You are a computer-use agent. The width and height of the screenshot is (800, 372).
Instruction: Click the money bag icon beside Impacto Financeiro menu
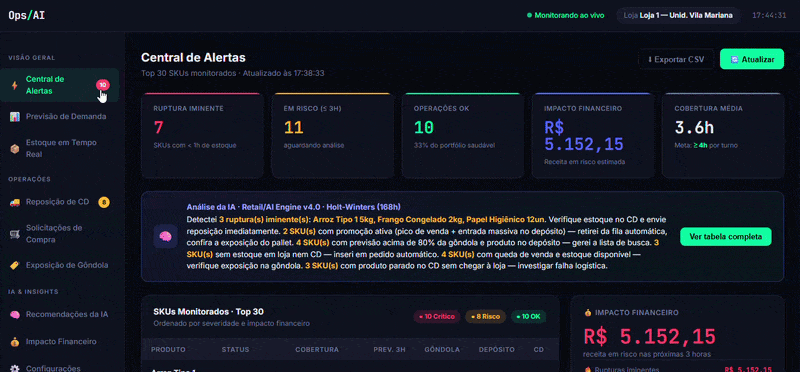pos(15,341)
